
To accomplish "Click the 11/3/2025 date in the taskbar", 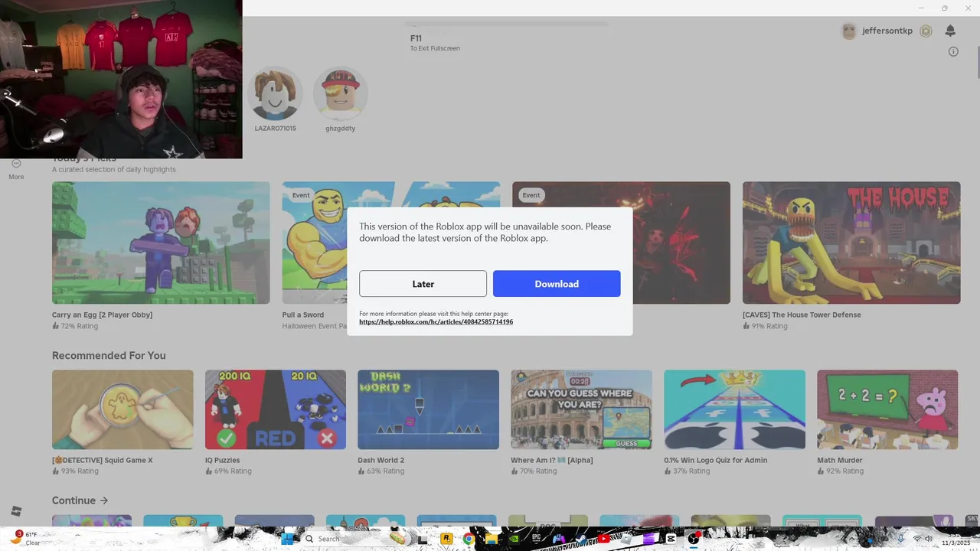I will point(955,543).
